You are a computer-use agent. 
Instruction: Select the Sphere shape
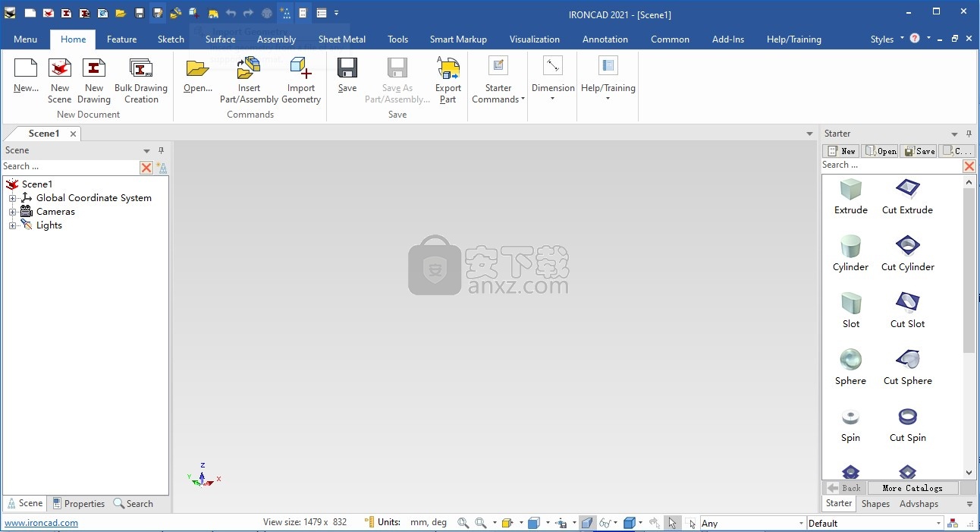coord(851,367)
